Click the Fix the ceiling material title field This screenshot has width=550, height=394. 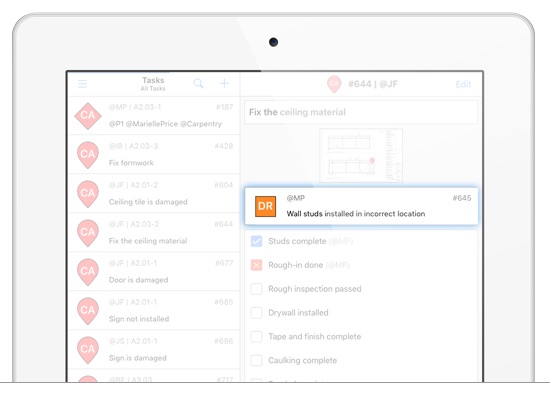361,112
